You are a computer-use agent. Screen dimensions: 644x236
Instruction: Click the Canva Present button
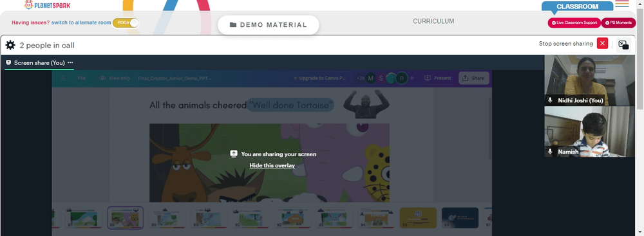(x=437, y=78)
